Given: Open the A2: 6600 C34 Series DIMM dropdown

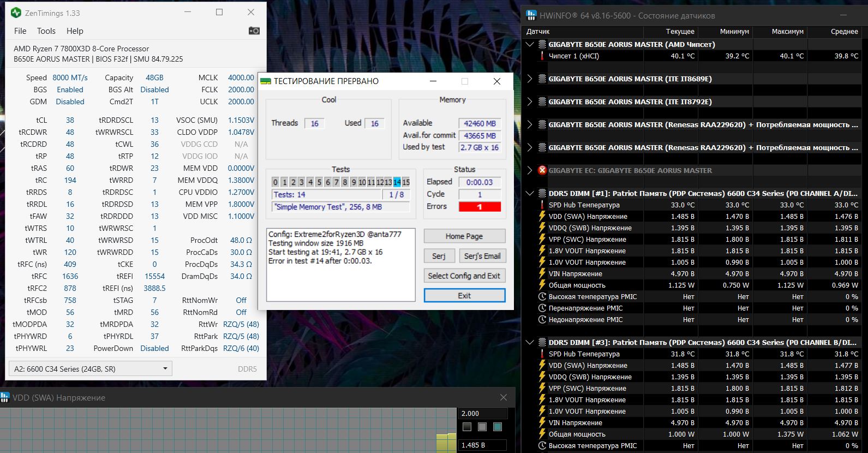Looking at the screenshot, I should (91, 368).
